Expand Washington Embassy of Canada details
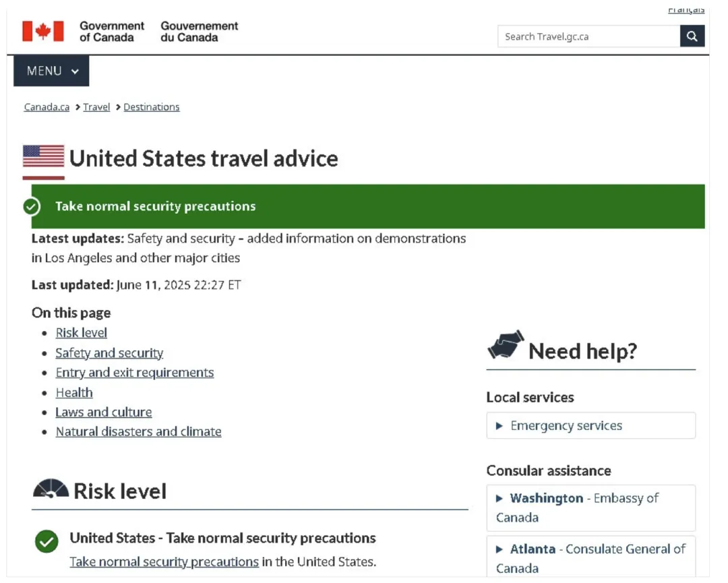The image size is (728, 583). pos(590,508)
